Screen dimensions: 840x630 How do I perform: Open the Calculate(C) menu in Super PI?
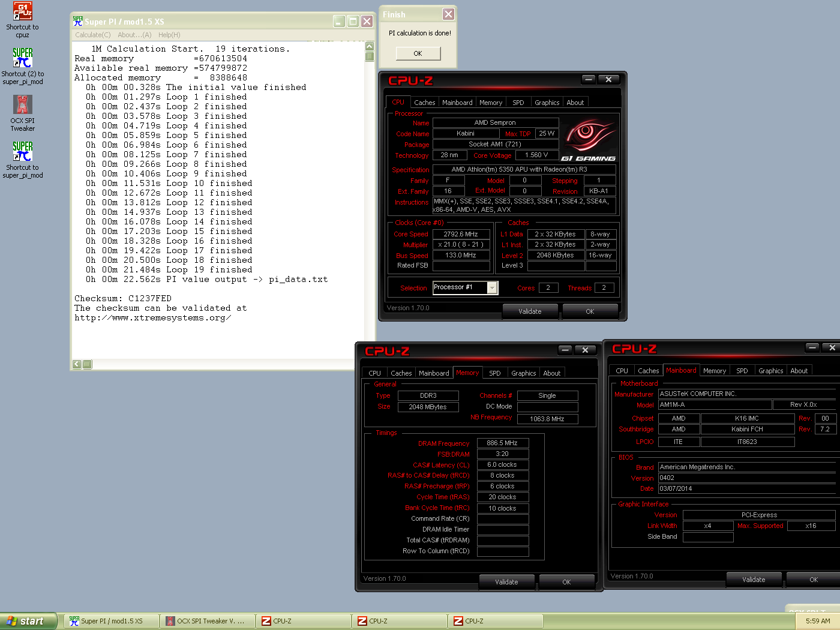93,35
